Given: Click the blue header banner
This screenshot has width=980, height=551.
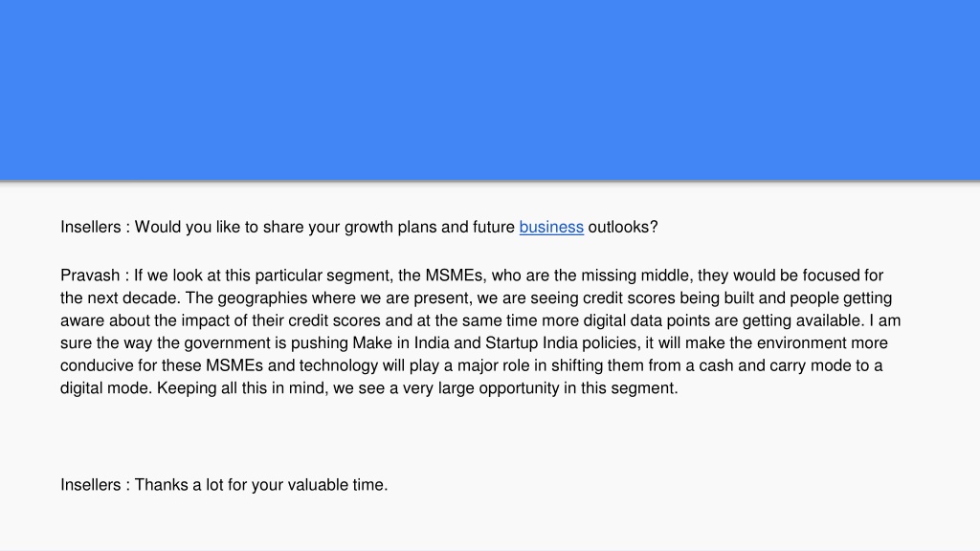Looking at the screenshot, I should [x=490, y=90].
